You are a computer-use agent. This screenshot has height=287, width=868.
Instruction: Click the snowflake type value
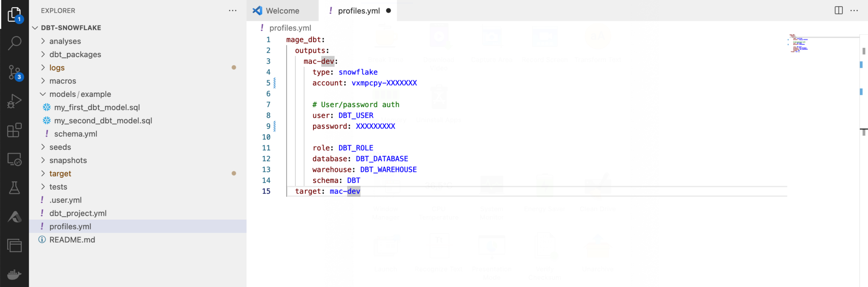358,72
